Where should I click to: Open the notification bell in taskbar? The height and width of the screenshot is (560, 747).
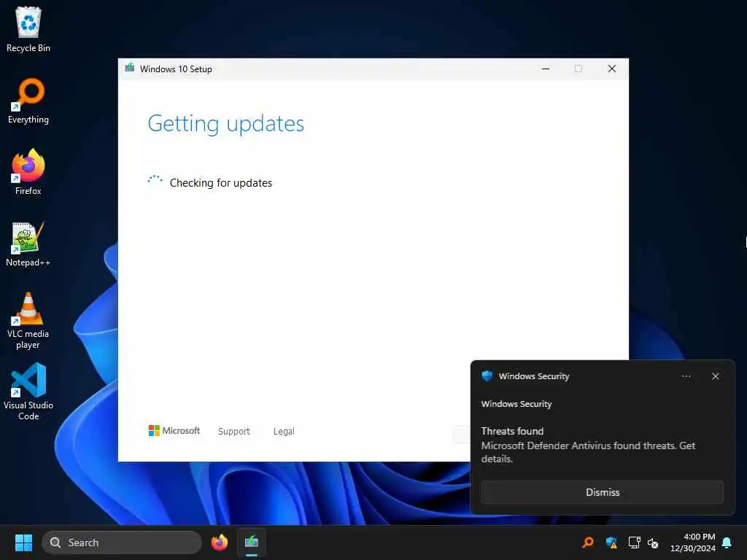tap(727, 542)
